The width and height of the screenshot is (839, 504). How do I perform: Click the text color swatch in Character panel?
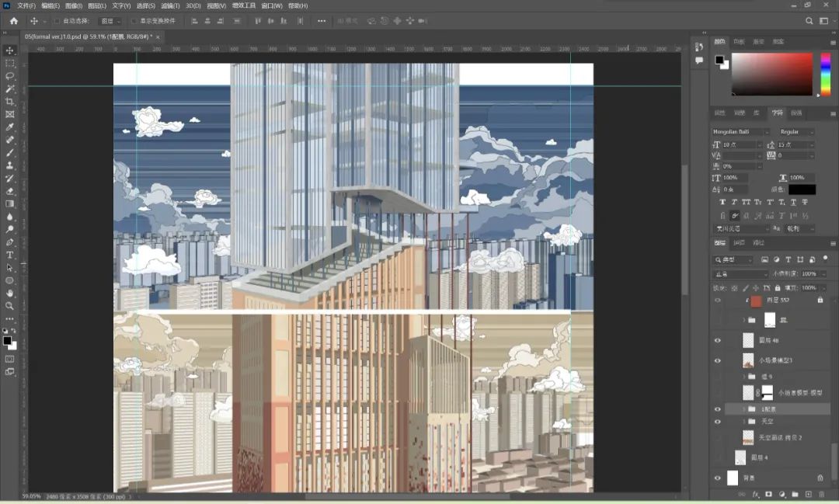click(802, 189)
